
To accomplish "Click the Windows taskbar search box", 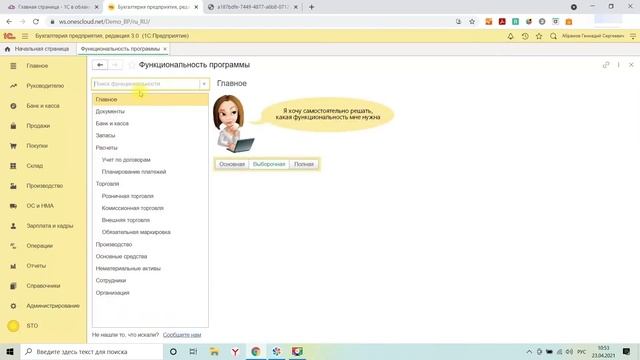I will (92, 351).
